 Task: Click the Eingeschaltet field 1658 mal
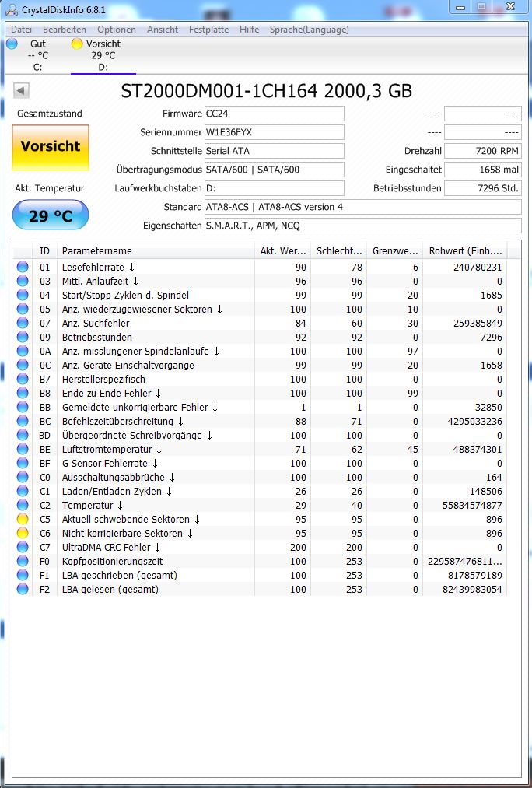point(483,170)
